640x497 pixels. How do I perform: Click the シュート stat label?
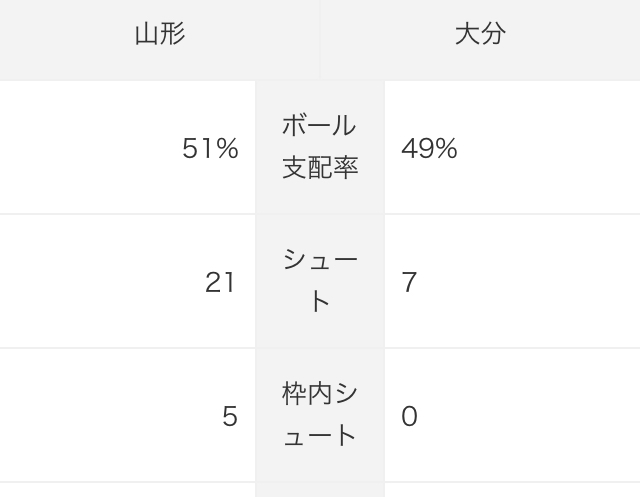click(319, 281)
